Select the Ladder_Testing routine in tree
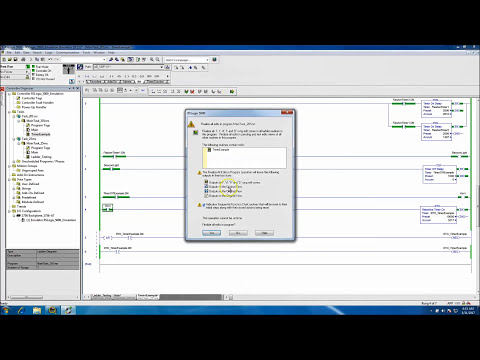Screen dimensions: 480x360 (41, 157)
